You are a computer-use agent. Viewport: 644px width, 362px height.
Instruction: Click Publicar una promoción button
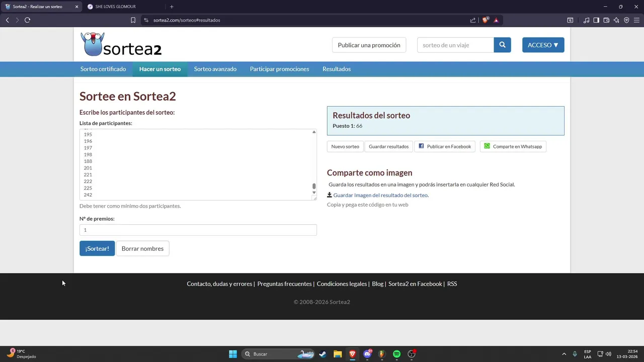coord(369,45)
